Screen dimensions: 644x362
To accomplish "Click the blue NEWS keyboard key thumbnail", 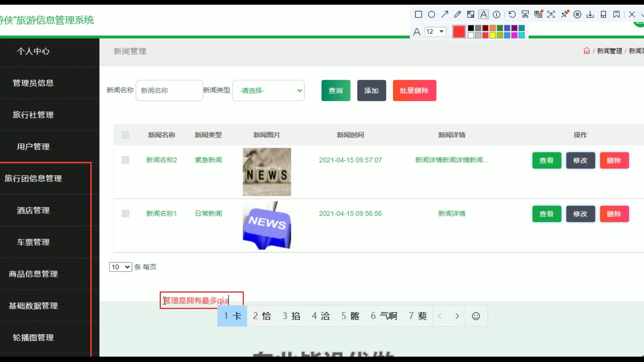I will click(267, 226).
